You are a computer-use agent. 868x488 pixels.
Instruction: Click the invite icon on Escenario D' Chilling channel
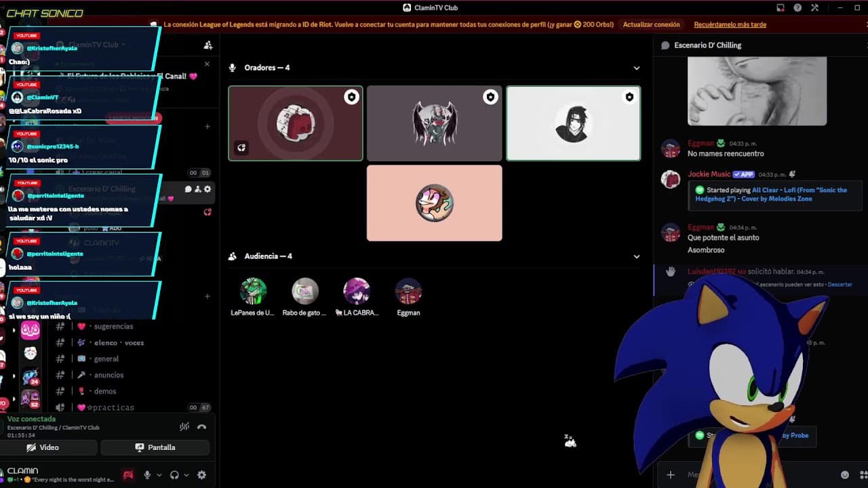[197, 189]
